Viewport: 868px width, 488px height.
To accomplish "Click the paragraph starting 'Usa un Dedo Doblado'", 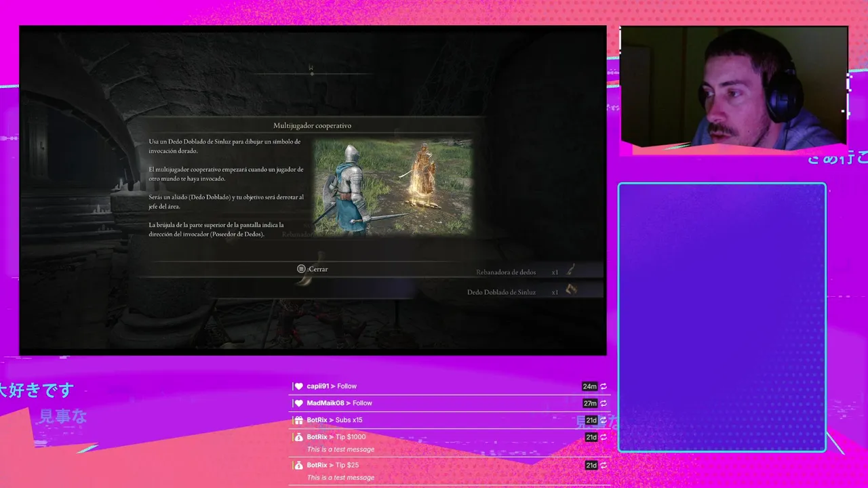I will coord(224,146).
